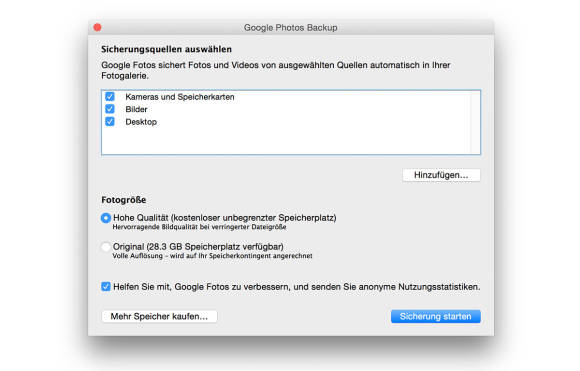Start backup with Sicherung starten
Image resolution: width=580 pixels, height=371 pixels.
click(436, 316)
